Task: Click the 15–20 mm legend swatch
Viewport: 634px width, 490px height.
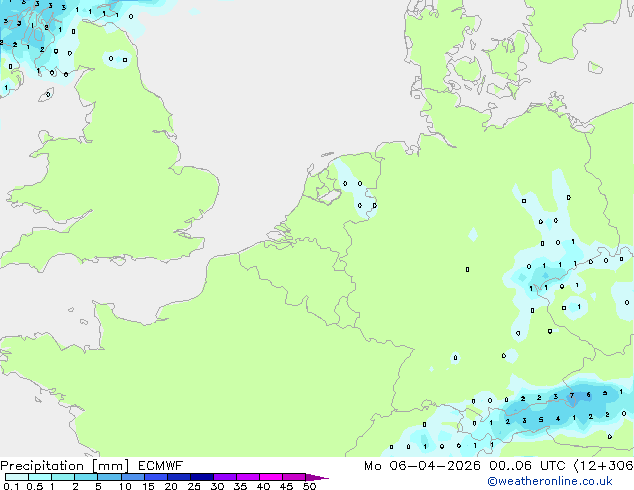Action: click(x=155, y=477)
